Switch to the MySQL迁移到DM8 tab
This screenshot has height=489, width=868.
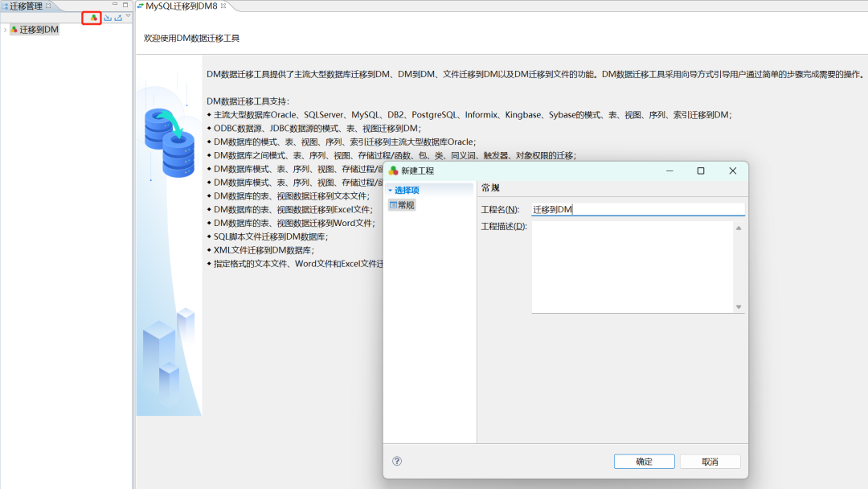click(x=181, y=6)
